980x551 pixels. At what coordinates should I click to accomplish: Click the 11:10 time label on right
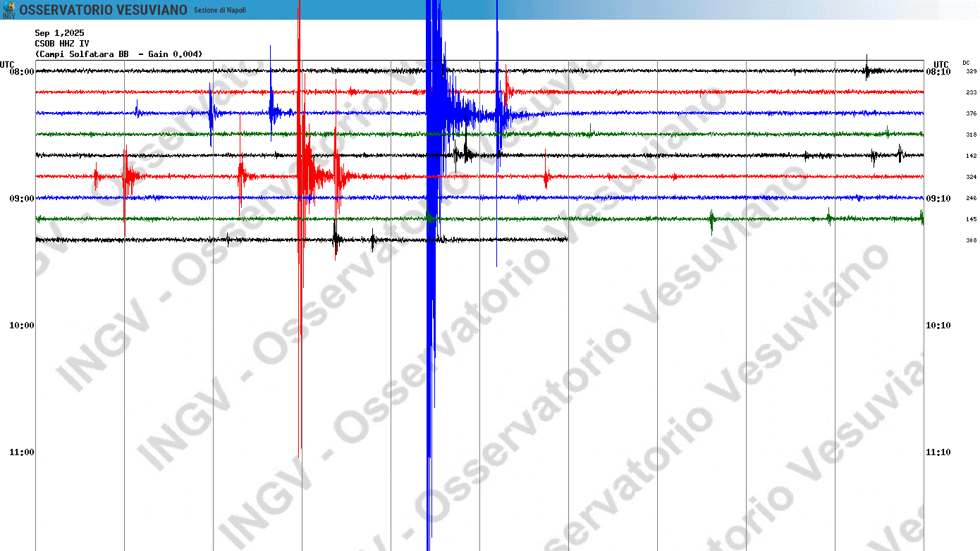(x=938, y=452)
